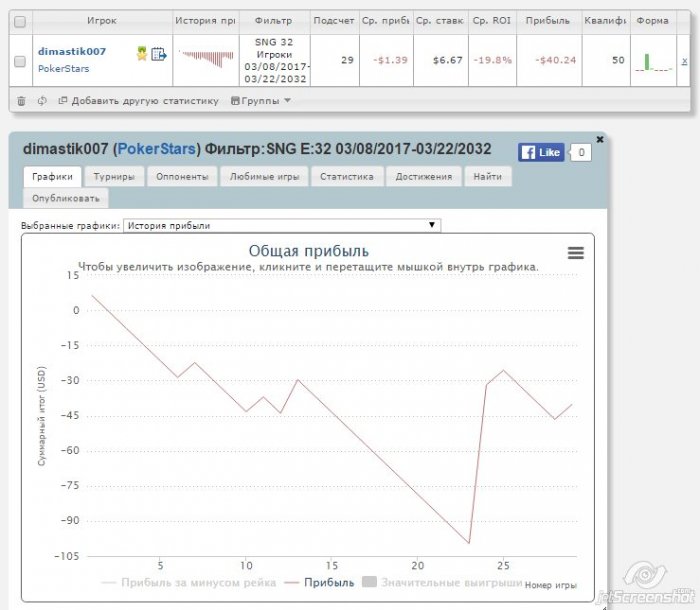Open the Статистика tab
The width and height of the screenshot is (700, 610).
347,177
